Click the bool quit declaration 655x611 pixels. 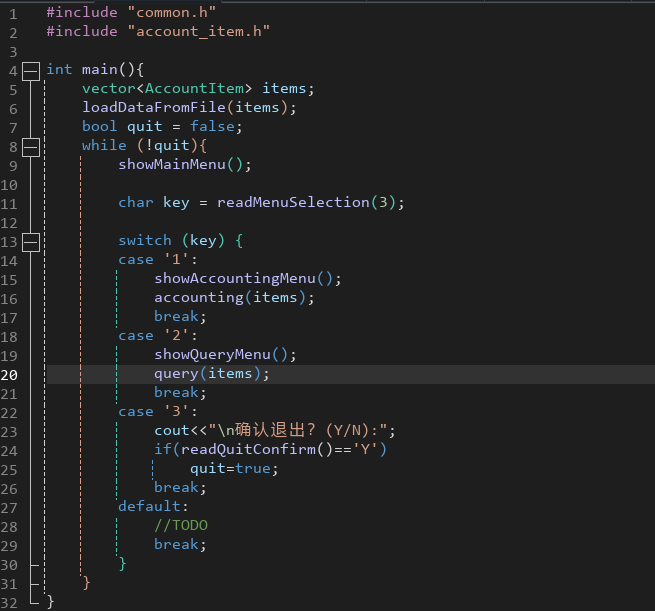point(162,127)
